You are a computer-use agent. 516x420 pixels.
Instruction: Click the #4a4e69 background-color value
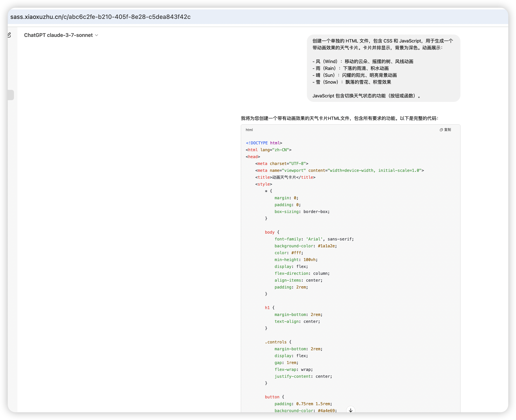[326, 411]
